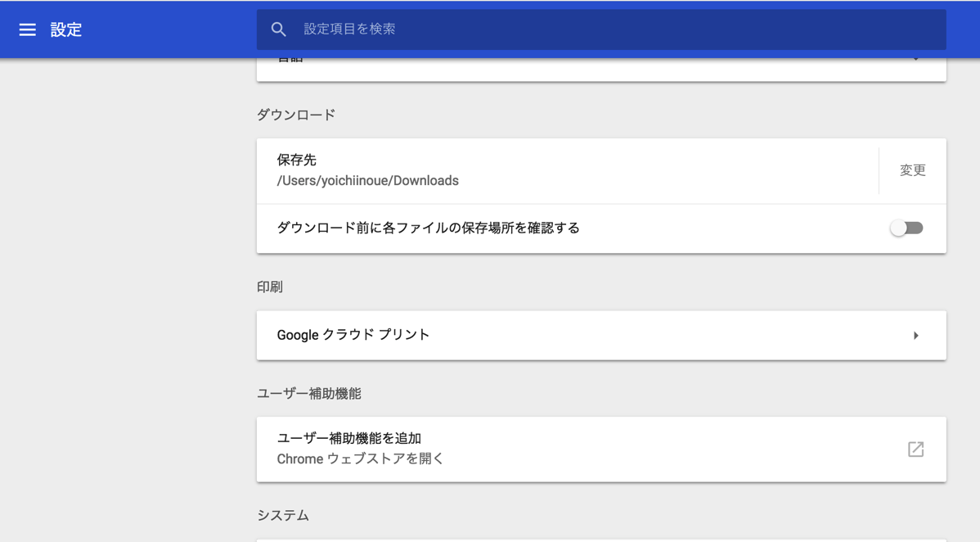Click the システム section heading
The height and width of the screenshot is (542, 980).
tap(283, 515)
